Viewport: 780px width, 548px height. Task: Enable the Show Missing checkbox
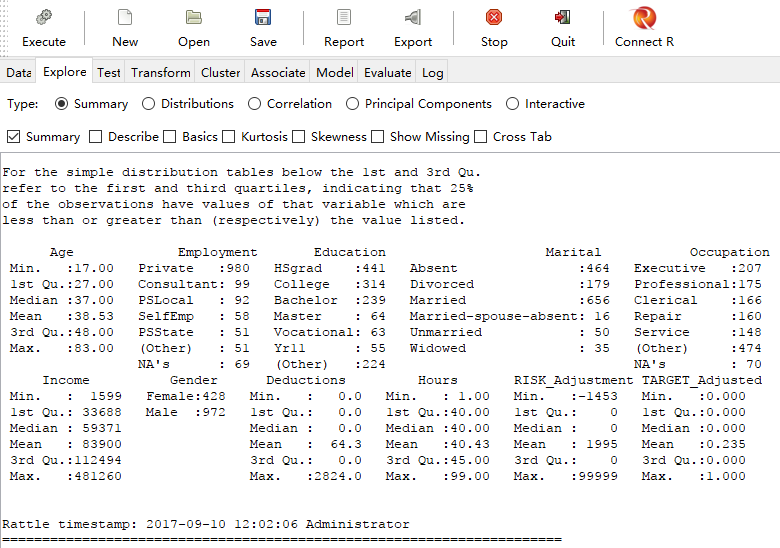coord(378,137)
